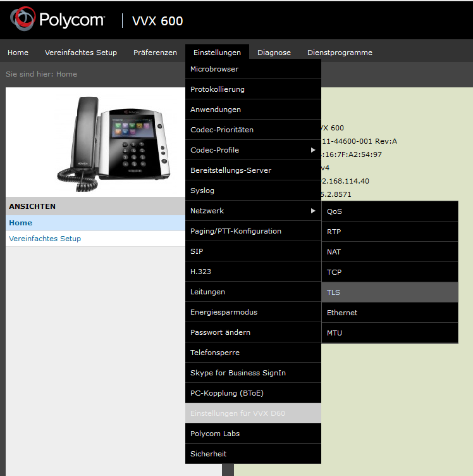Image resolution: width=473 pixels, height=476 pixels.
Task: Select RTP in Netzwerk submenu
Action: (390, 232)
